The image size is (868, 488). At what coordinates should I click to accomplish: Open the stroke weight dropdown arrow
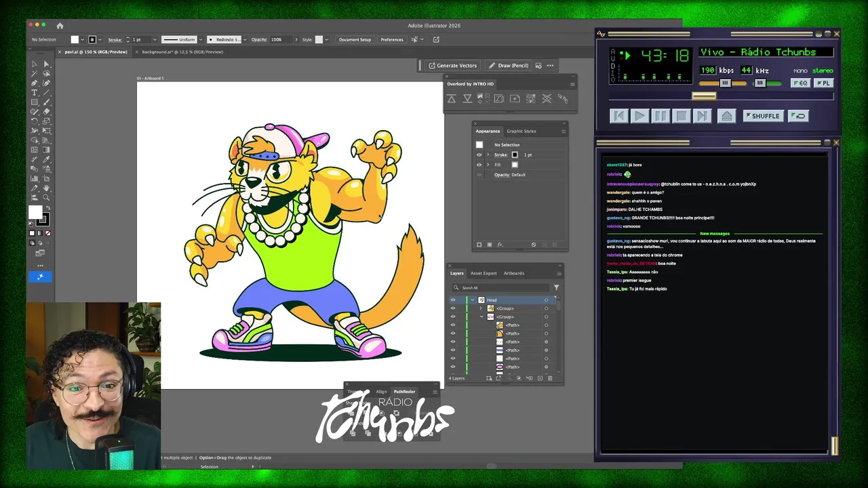155,39
